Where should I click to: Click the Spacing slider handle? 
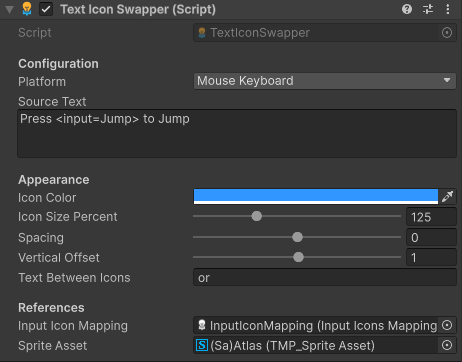click(297, 237)
